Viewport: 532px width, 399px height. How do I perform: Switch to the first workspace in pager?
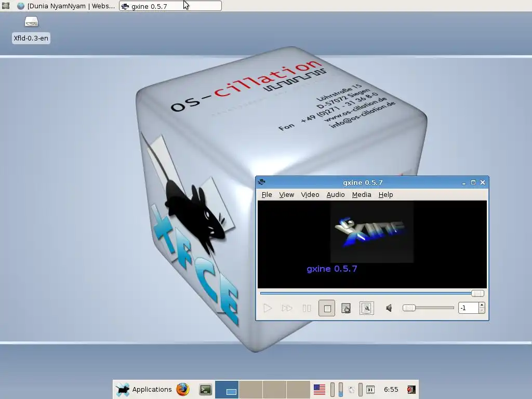pyautogui.click(x=227, y=390)
